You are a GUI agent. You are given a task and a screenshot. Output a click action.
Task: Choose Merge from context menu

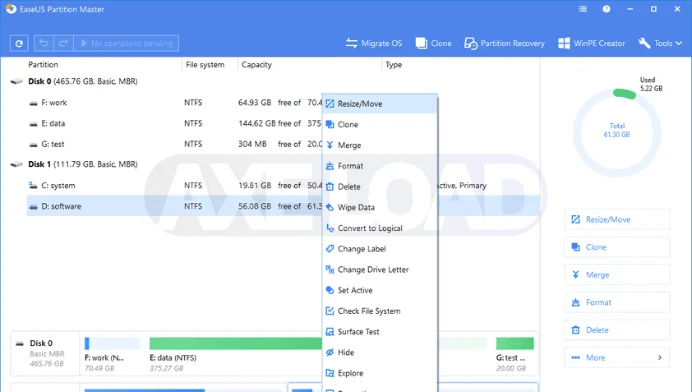[380, 145]
